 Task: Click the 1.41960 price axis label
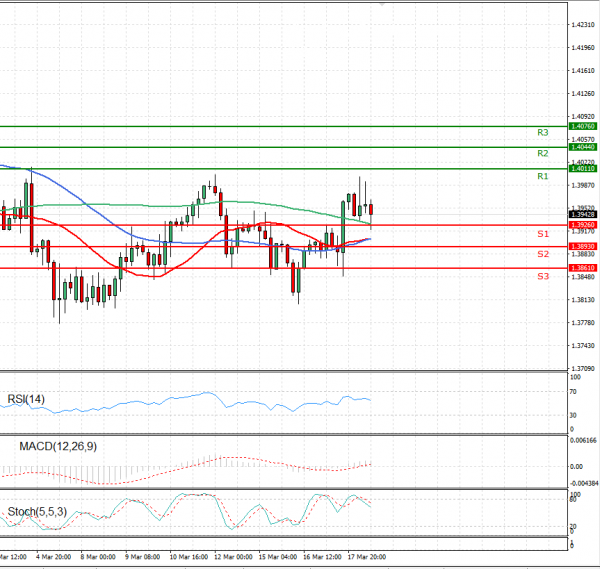point(583,48)
